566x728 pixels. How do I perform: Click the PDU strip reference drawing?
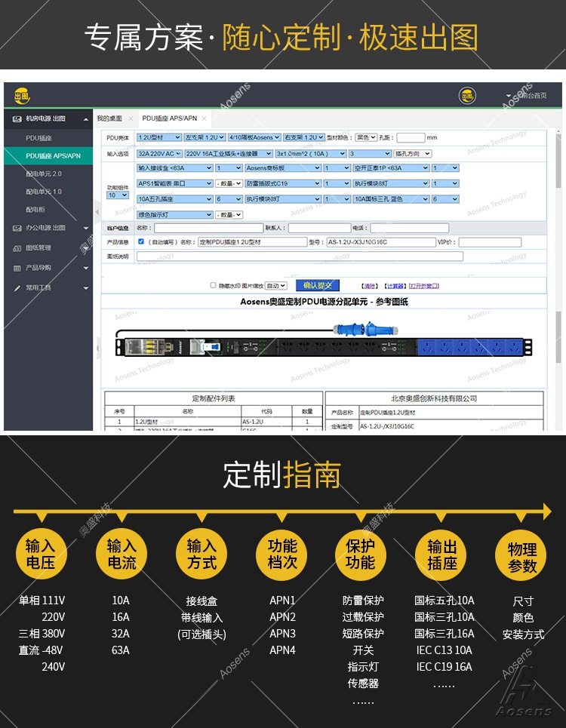[324, 346]
